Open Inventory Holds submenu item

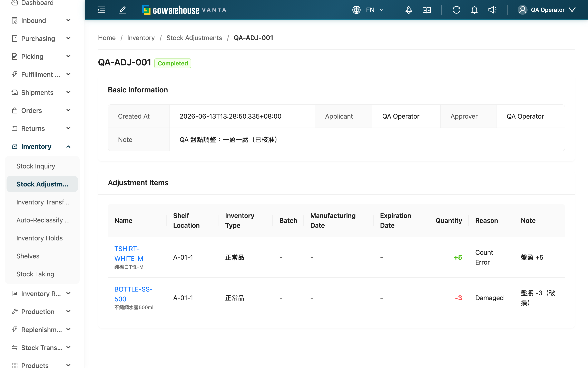[x=42, y=238]
